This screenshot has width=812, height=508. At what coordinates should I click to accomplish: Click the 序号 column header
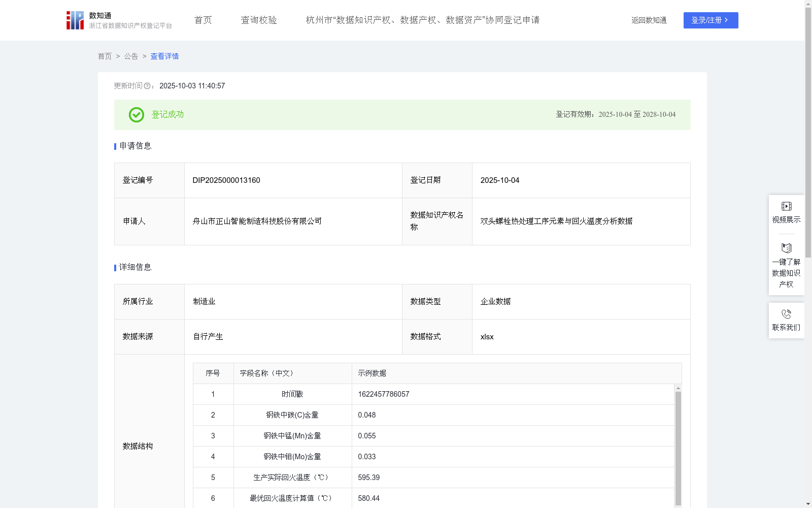[x=213, y=373]
